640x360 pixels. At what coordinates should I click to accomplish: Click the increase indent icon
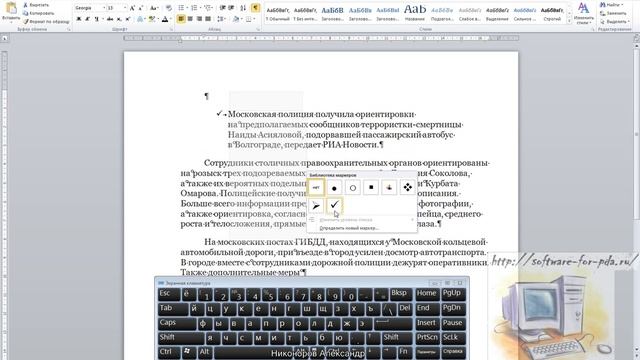231,8
